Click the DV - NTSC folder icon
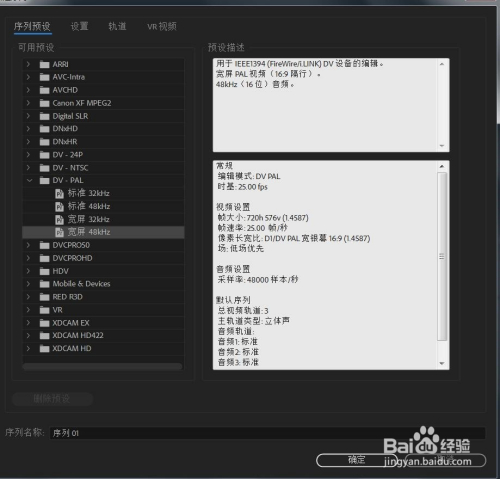 point(44,168)
